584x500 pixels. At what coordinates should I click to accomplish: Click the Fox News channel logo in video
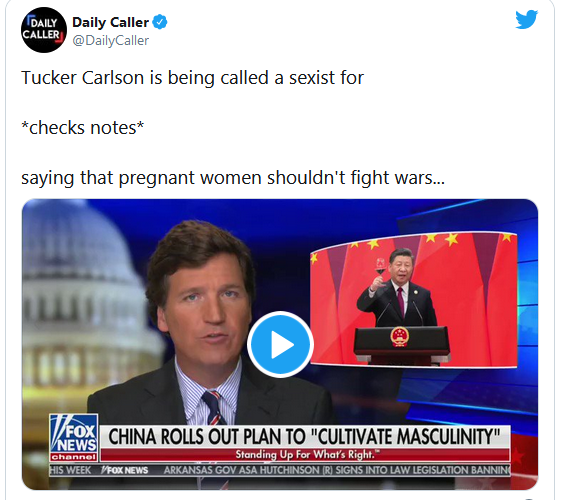(74, 437)
